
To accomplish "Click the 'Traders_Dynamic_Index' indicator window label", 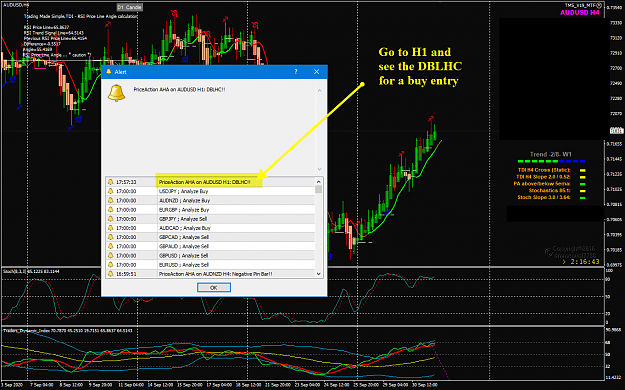I will [x=68, y=331].
